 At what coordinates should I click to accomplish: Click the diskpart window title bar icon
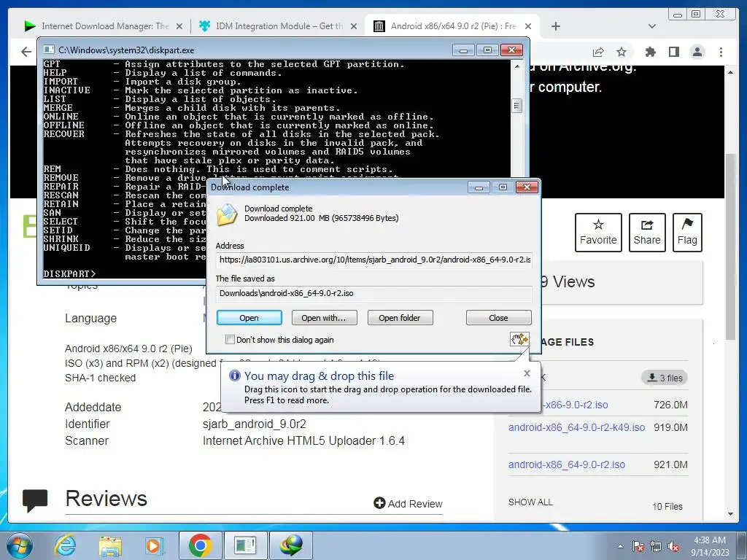[x=49, y=50]
